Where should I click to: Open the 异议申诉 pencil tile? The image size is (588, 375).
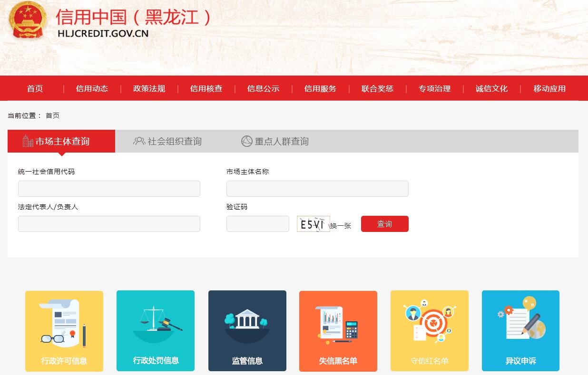click(520, 331)
